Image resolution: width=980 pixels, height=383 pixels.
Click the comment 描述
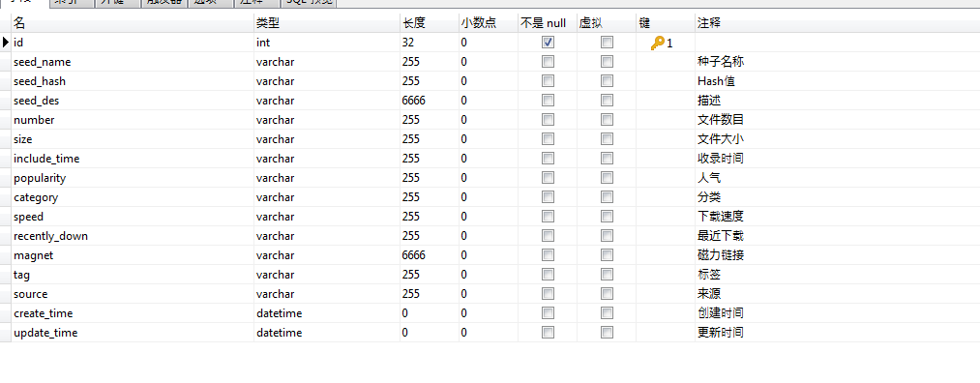[709, 101]
